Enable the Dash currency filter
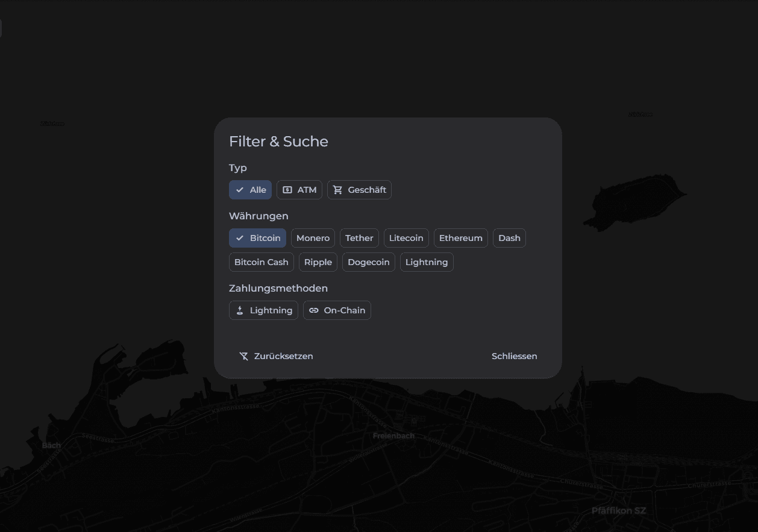This screenshot has height=532, width=758. click(x=509, y=238)
